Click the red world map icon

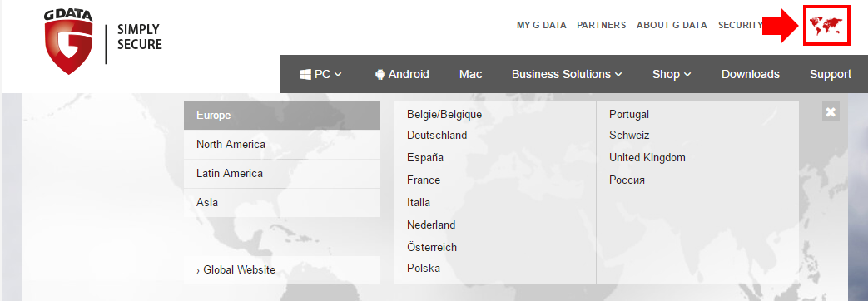826,26
